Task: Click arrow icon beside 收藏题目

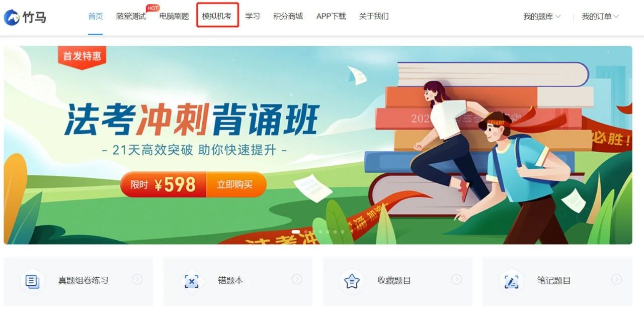Action: [x=456, y=279]
